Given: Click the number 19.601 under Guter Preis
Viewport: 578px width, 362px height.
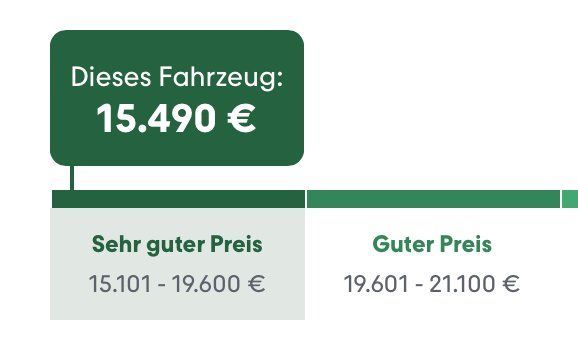Looking at the screenshot, I should (376, 284).
